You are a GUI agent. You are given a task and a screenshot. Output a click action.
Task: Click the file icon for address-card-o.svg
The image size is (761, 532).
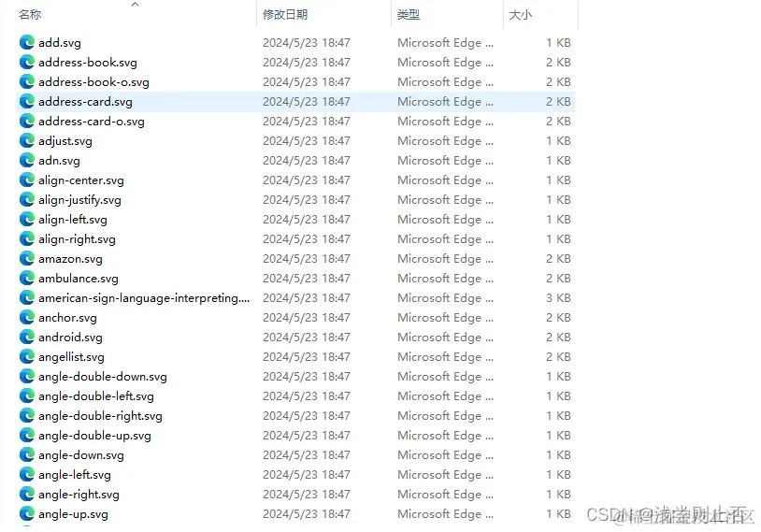click(x=27, y=122)
